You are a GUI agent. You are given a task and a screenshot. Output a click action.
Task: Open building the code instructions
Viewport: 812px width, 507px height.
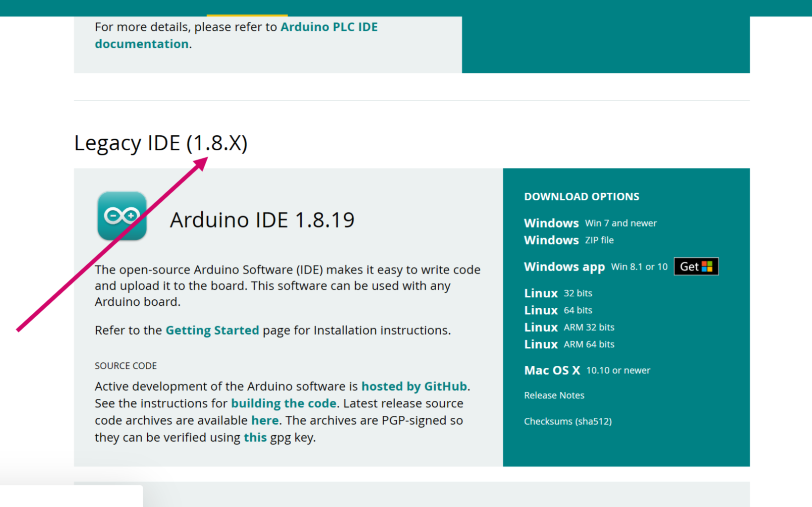(x=284, y=403)
